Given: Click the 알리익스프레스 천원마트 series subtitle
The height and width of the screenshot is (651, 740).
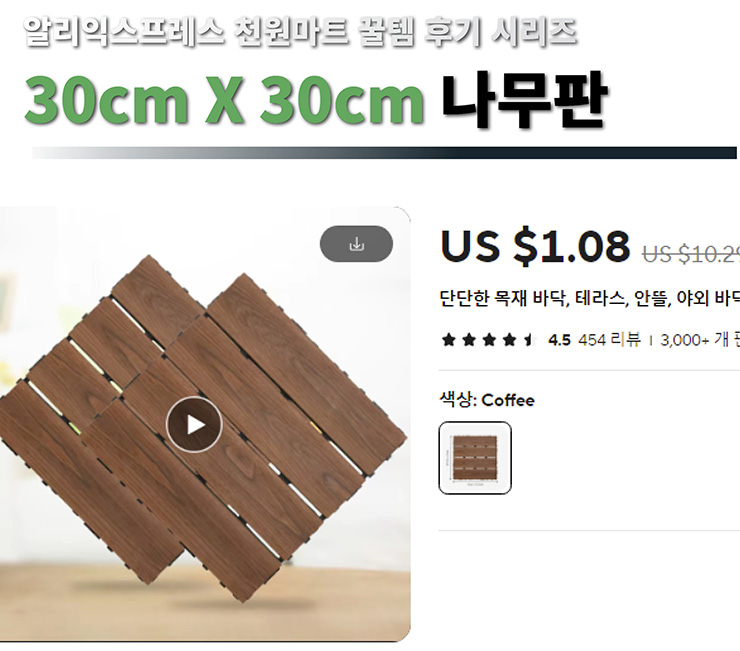Looking at the screenshot, I should pyautogui.click(x=300, y=32).
